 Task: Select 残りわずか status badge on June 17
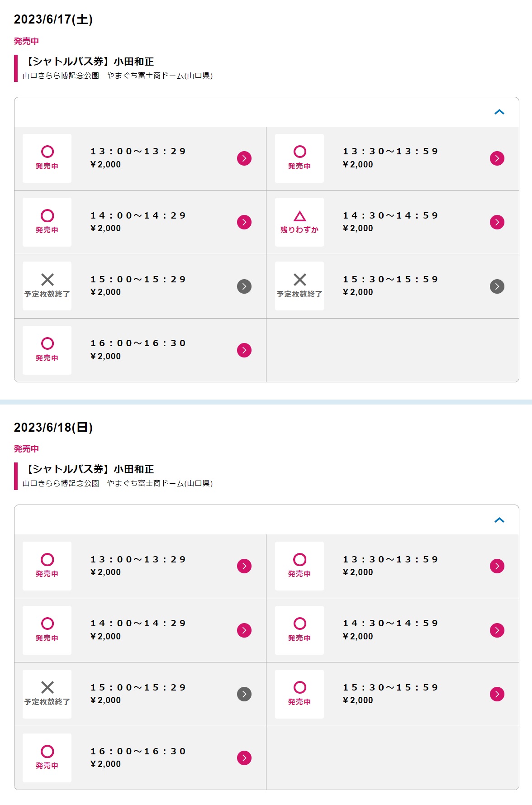point(299,222)
